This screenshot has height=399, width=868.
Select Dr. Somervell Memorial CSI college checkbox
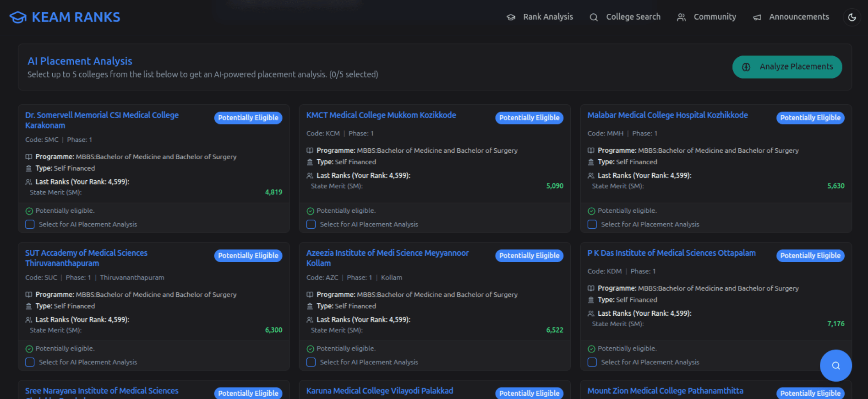(x=30, y=224)
